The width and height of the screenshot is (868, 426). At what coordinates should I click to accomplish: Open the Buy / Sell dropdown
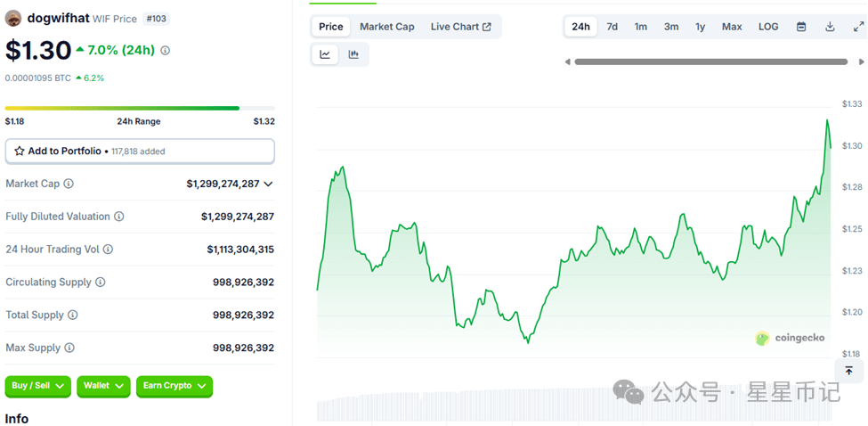click(x=38, y=386)
